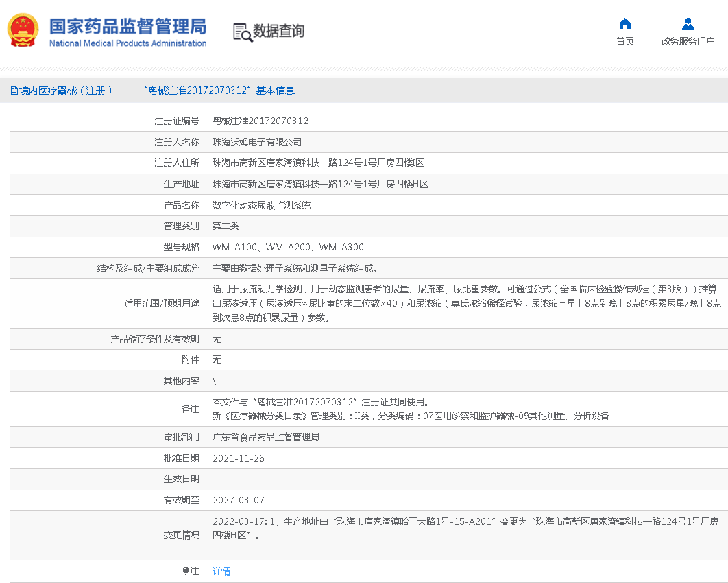This screenshot has height=583, width=728.
Task: Open the 政务服务门户 text link
Action: click(x=688, y=41)
